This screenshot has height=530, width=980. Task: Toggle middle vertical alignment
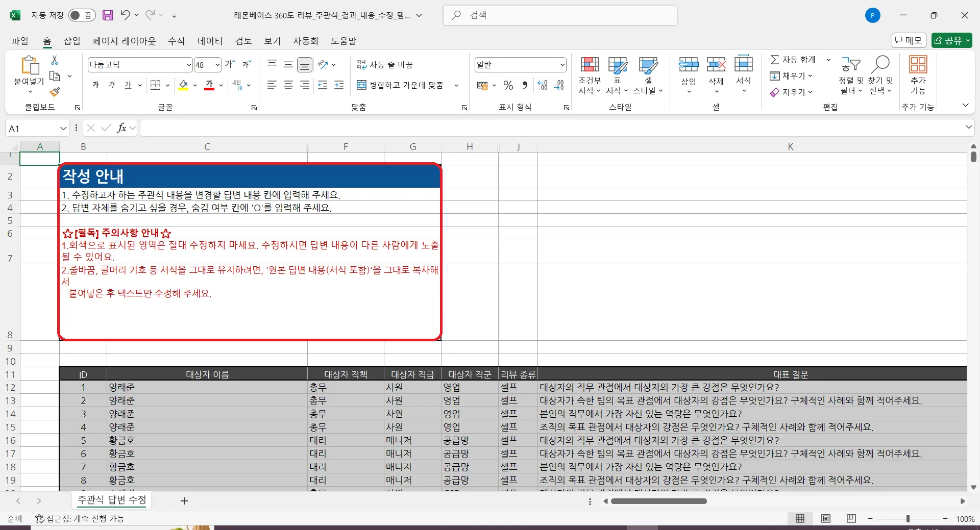pos(288,64)
